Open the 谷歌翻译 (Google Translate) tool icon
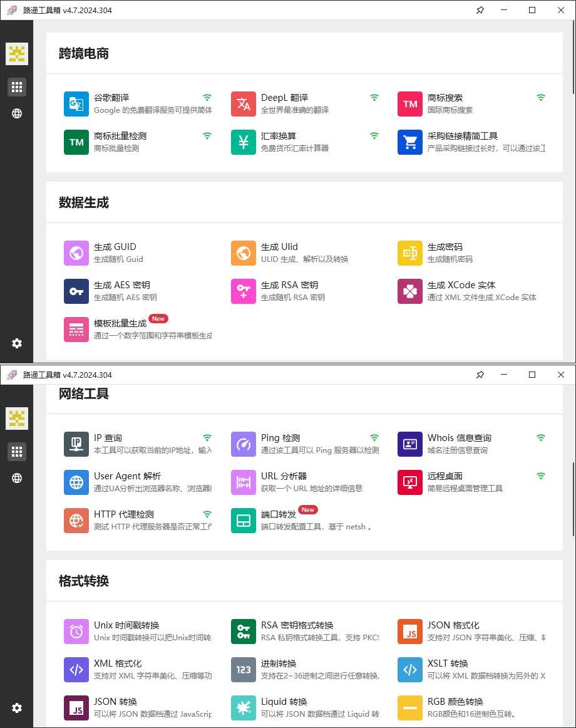Screen dimensions: 576x728 [76, 104]
